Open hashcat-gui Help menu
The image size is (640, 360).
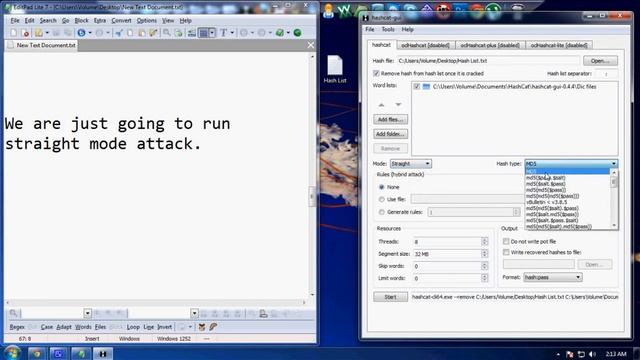tap(407, 29)
